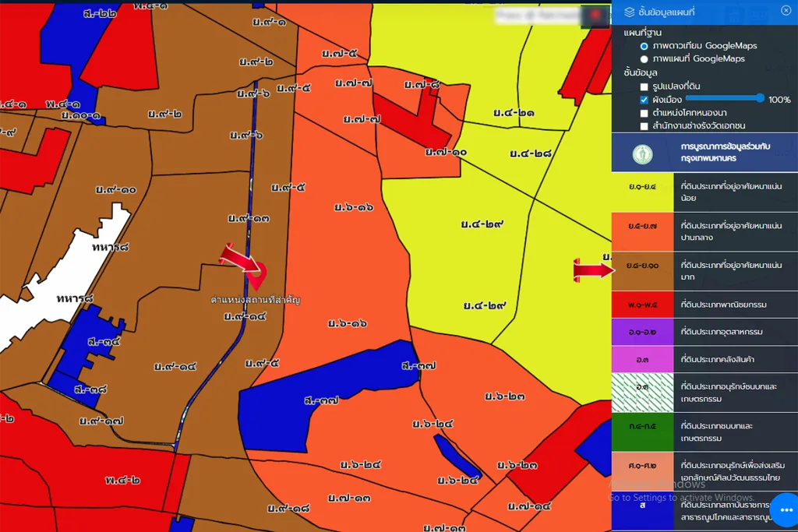Click blue zone label ส.-๓๔
Screen dimensions: 798x532
click(x=104, y=342)
